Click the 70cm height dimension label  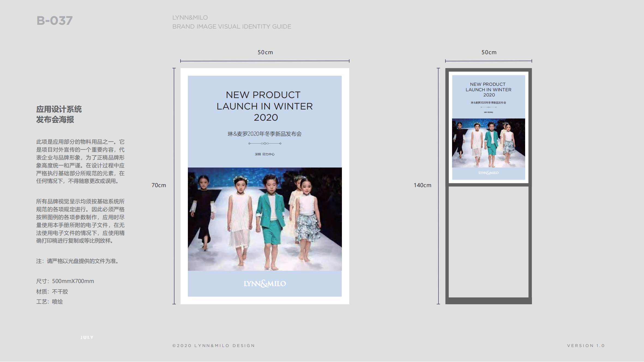point(159,185)
